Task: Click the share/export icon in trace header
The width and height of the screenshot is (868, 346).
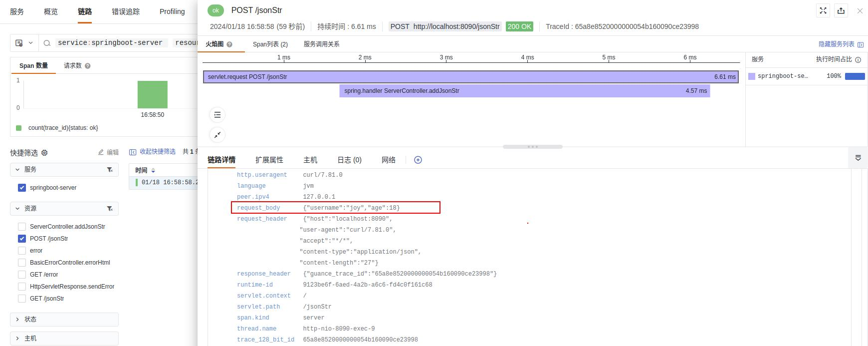Action: pos(841,10)
